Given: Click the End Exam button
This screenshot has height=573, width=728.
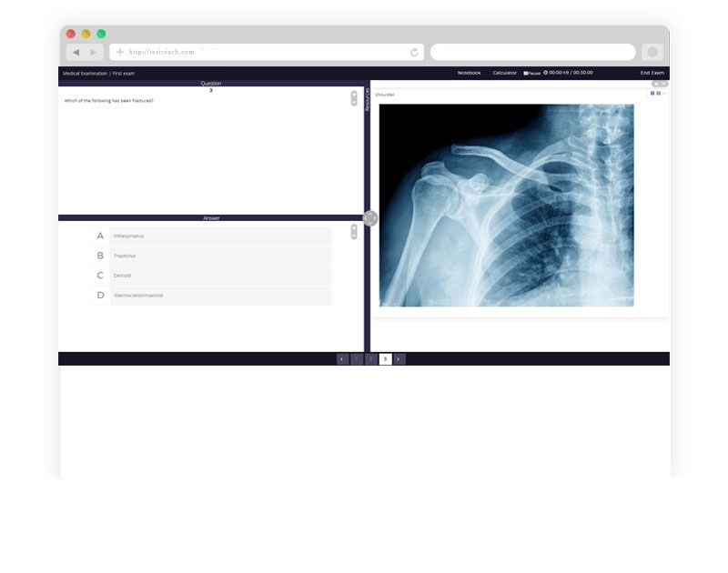Looking at the screenshot, I should pyautogui.click(x=652, y=73).
